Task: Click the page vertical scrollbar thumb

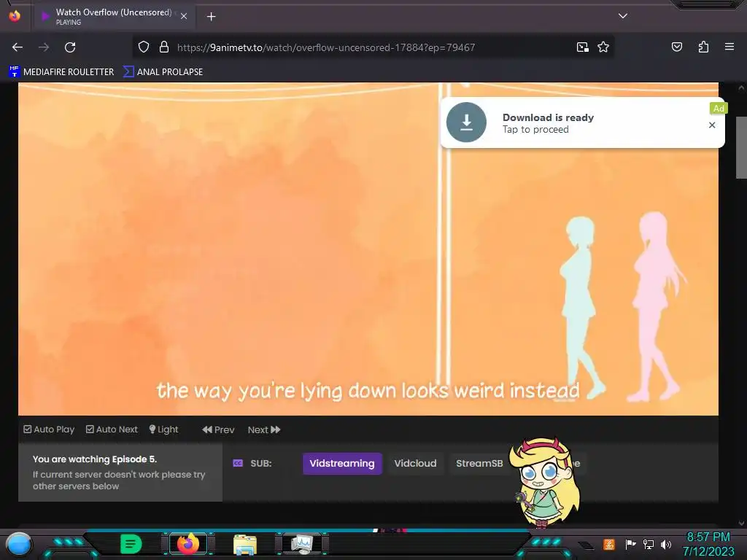Action: [741, 147]
